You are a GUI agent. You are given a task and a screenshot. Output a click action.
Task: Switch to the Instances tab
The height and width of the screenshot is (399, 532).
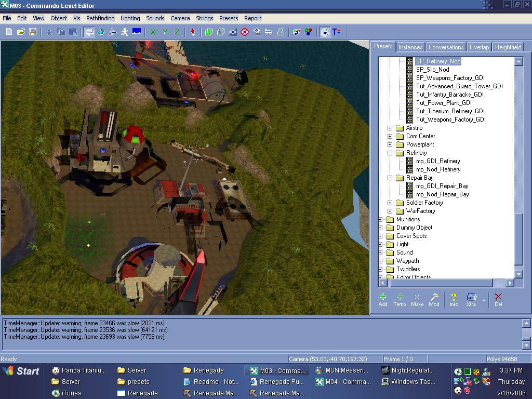coord(410,47)
